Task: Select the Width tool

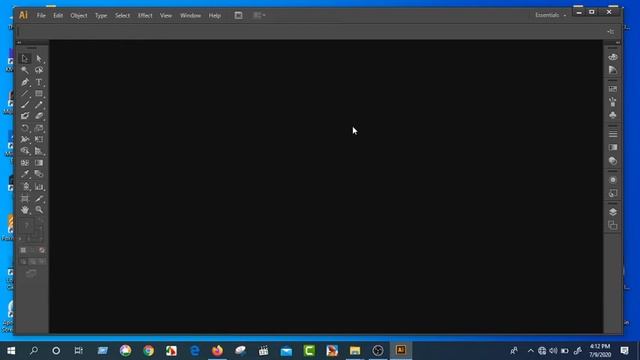Action: pos(25,140)
